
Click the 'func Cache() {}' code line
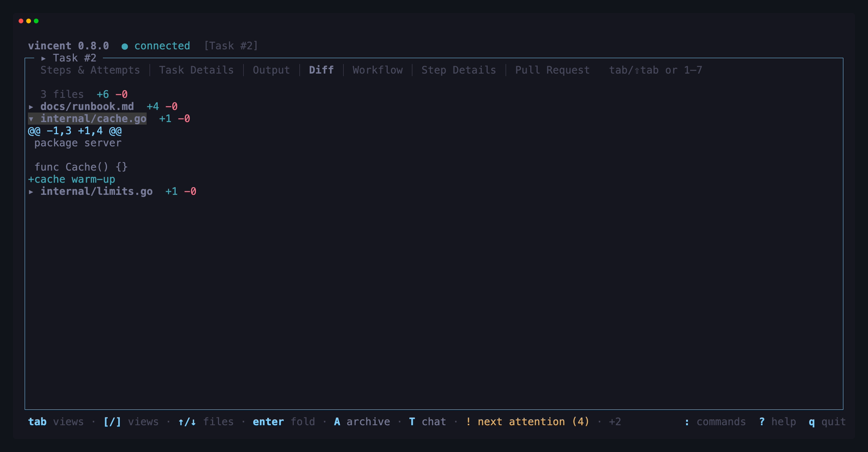(81, 167)
